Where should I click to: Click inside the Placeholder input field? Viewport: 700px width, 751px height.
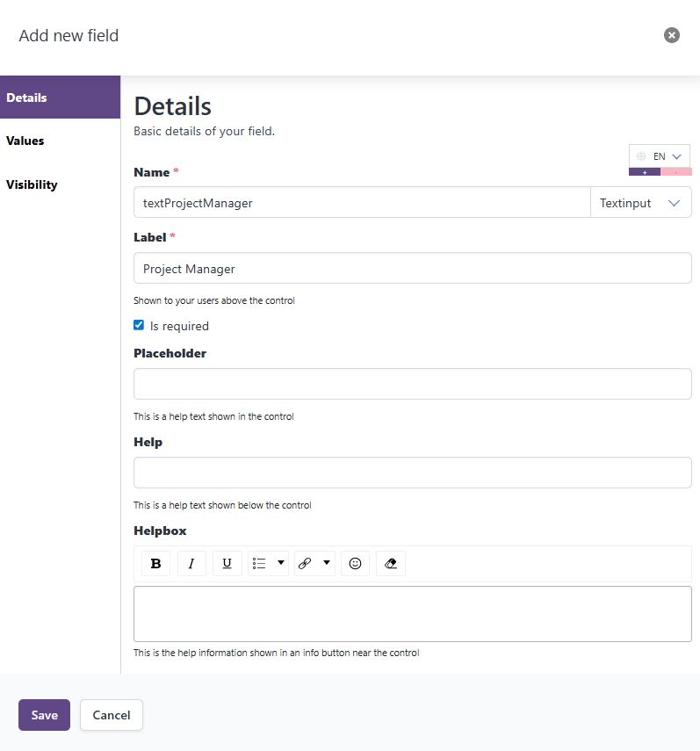[x=412, y=383]
